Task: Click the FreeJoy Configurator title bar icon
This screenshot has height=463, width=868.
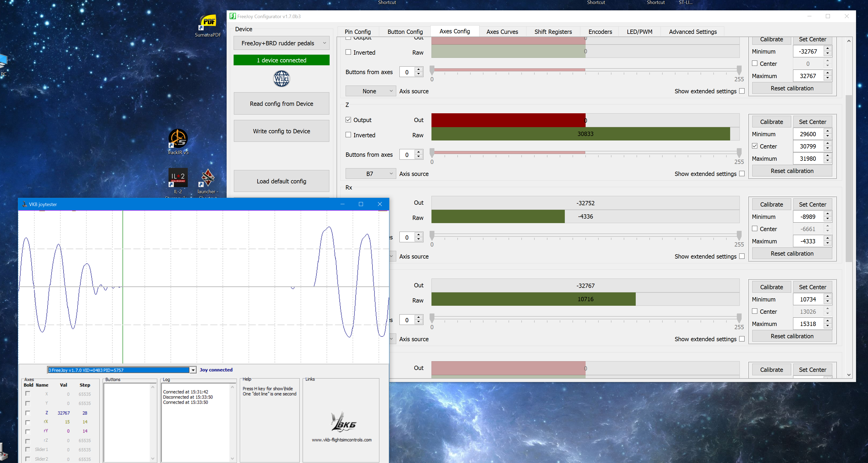Action: click(x=233, y=16)
